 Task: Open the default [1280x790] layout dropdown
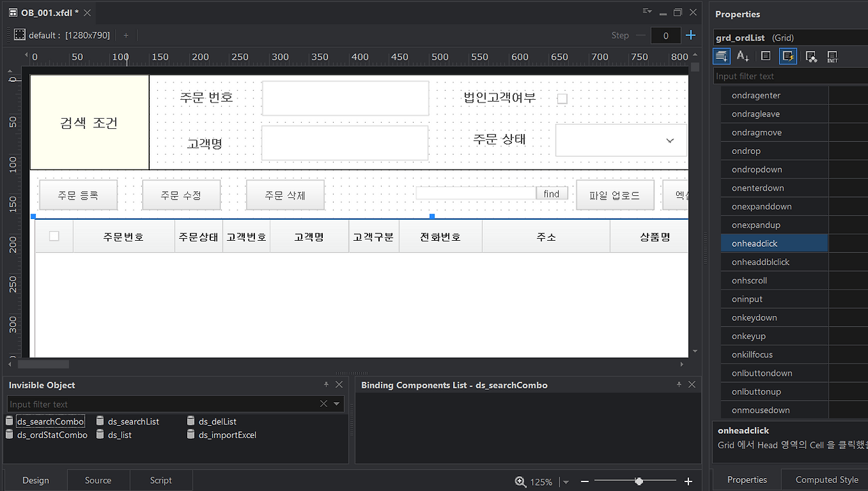tap(66, 35)
